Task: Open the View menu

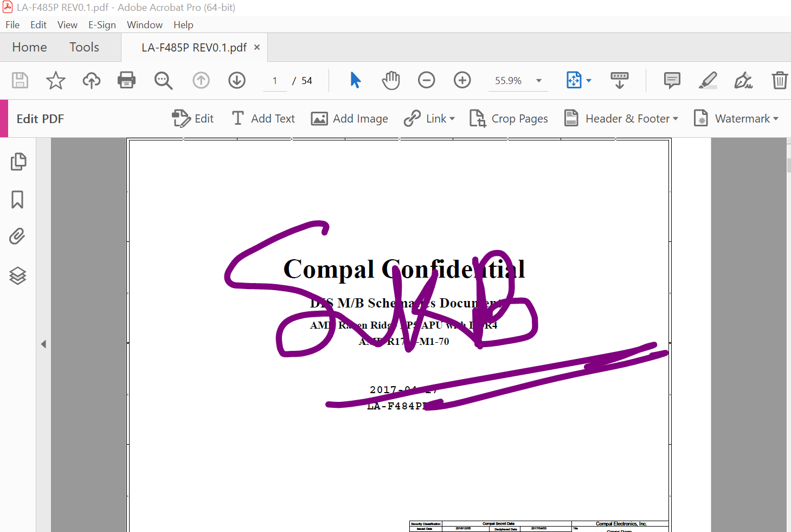Action: tap(67, 25)
